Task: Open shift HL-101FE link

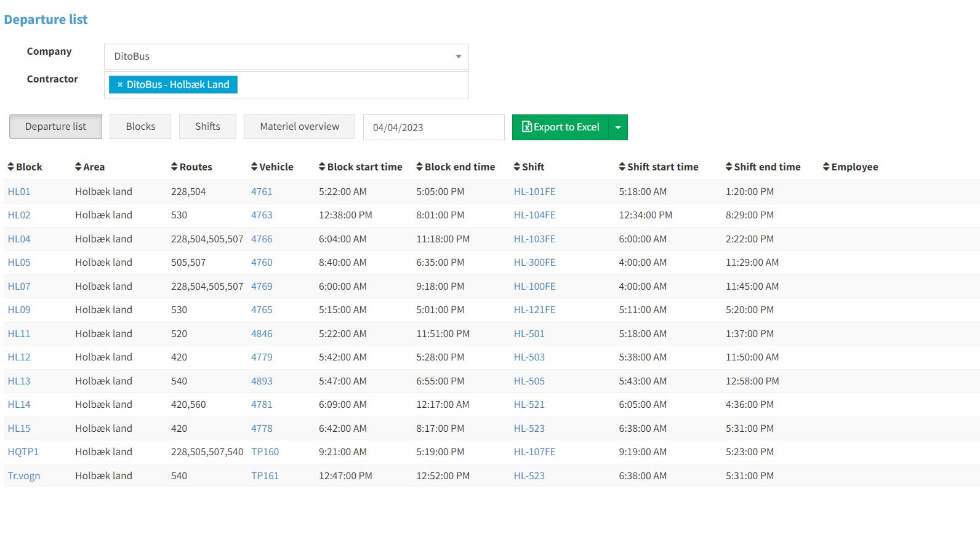Action: (x=535, y=192)
